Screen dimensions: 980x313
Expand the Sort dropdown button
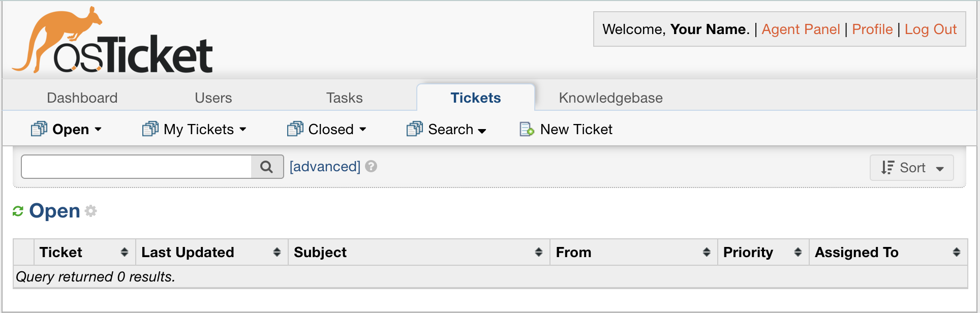point(912,168)
